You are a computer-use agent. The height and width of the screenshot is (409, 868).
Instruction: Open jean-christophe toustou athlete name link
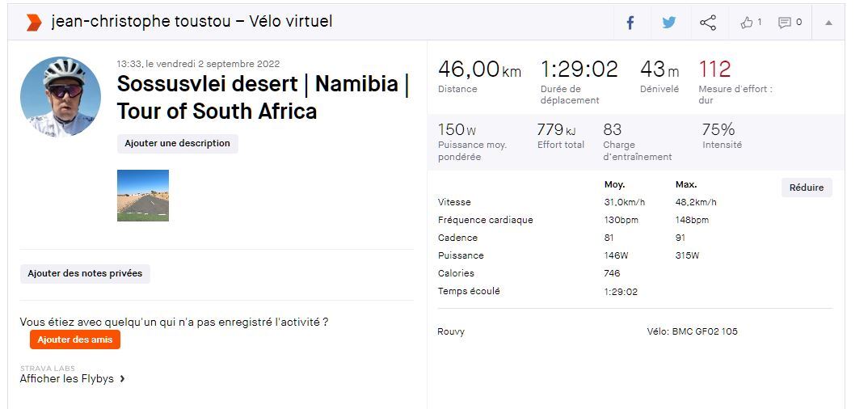click(140, 22)
